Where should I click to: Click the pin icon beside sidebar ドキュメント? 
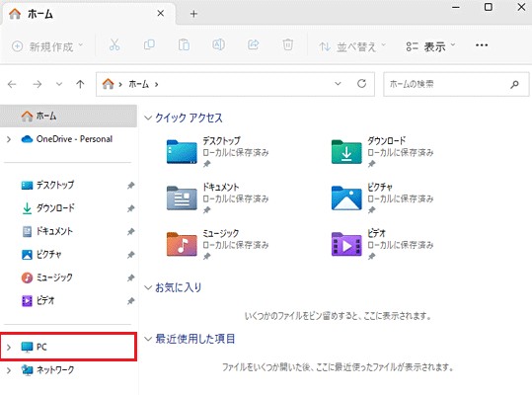130,232
